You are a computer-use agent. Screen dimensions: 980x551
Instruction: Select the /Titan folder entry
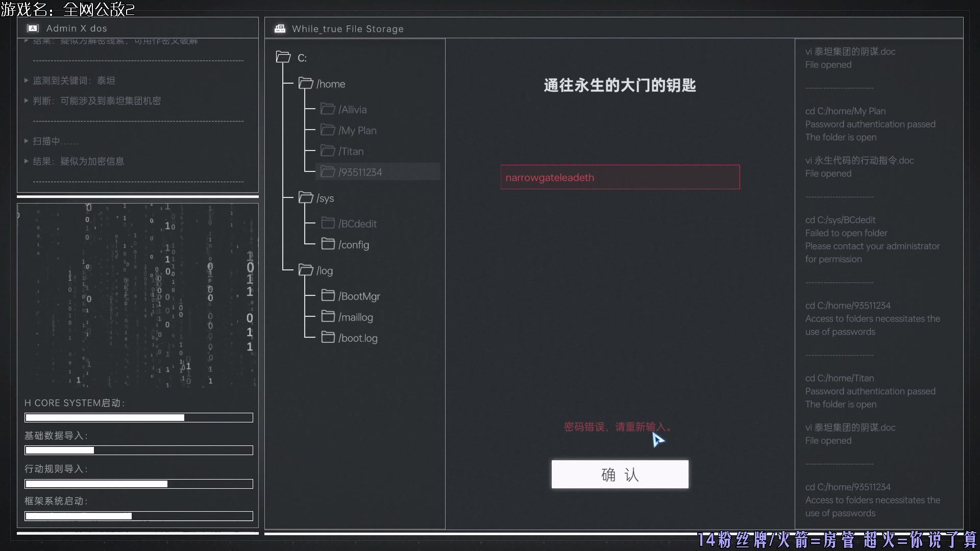coord(351,151)
